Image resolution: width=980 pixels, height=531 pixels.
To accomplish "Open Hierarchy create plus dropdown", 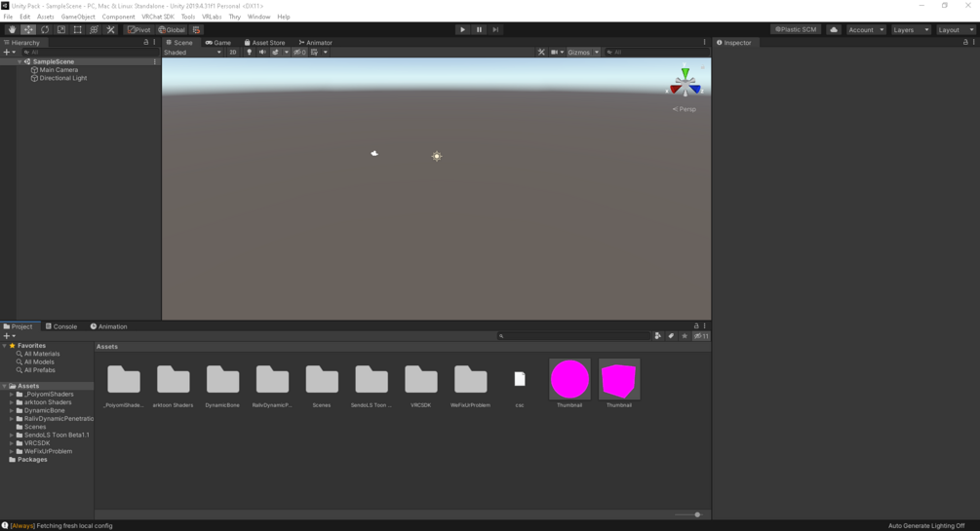I will click(9, 52).
